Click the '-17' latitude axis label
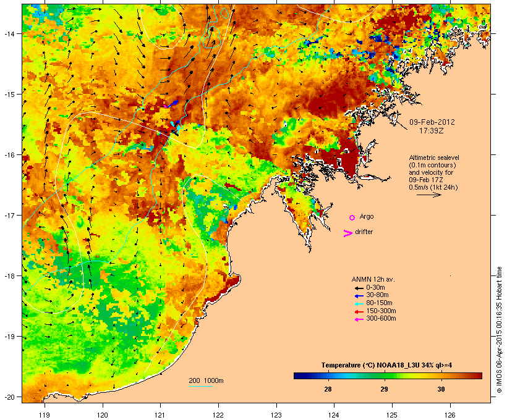The width and height of the screenshot is (507, 420). click(9, 216)
